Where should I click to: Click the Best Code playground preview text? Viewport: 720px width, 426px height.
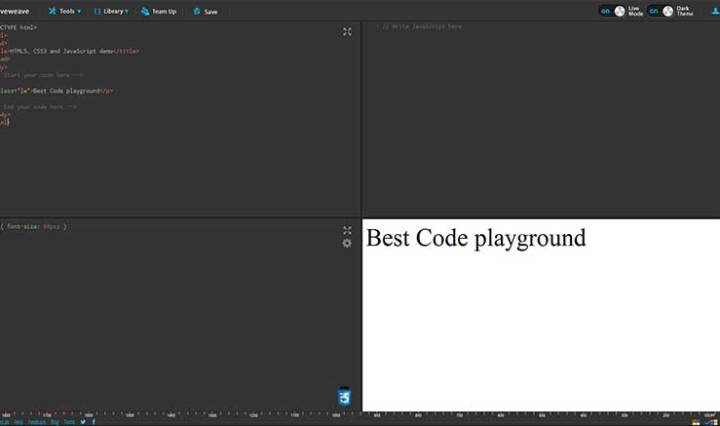pyautogui.click(x=476, y=238)
